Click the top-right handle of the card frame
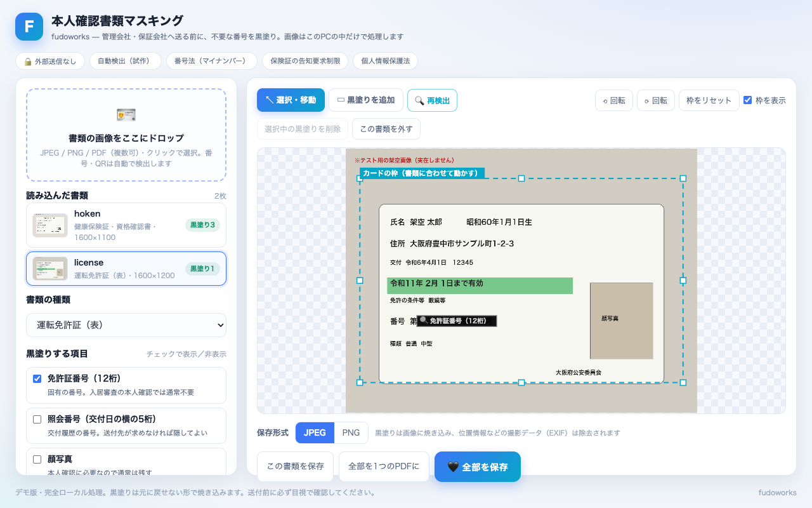The height and width of the screenshot is (508, 812). [683, 178]
